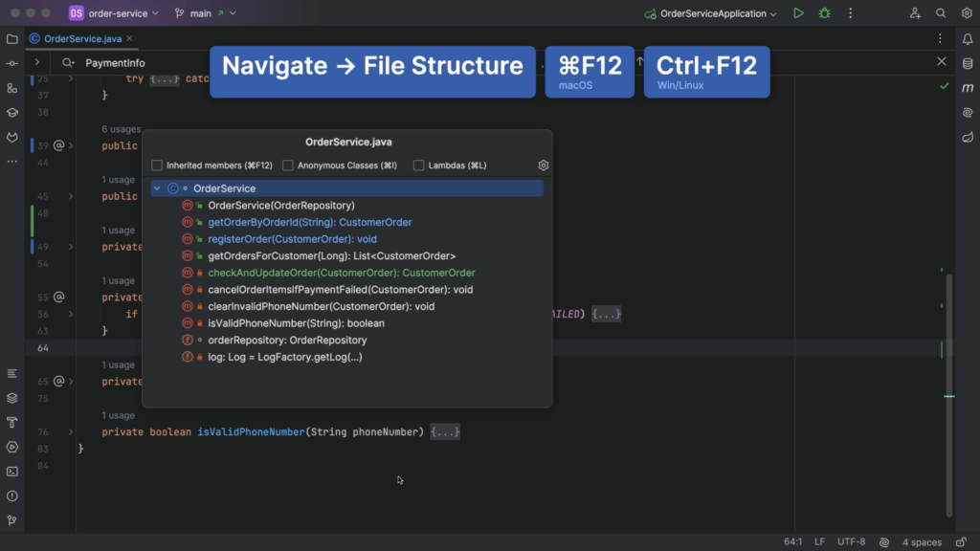Expand folded method at line 76
Image resolution: width=980 pixels, height=551 pixels.
pos(71,431)
